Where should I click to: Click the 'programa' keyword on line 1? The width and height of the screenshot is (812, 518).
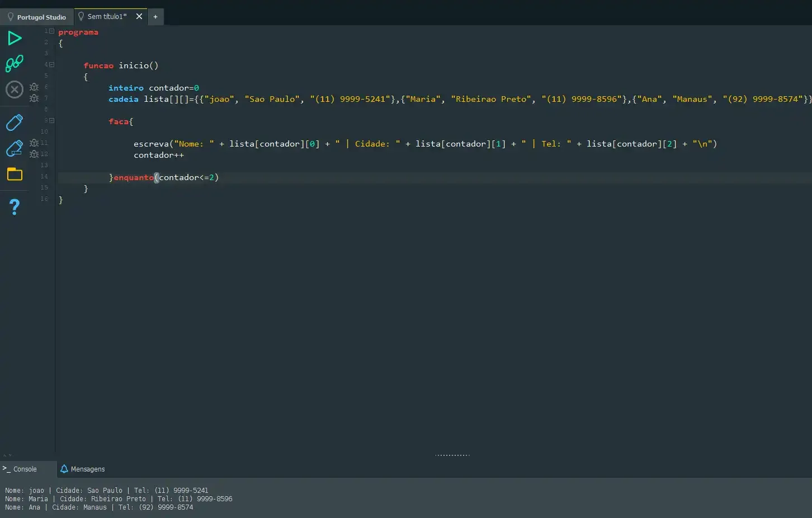pos(78,32)
